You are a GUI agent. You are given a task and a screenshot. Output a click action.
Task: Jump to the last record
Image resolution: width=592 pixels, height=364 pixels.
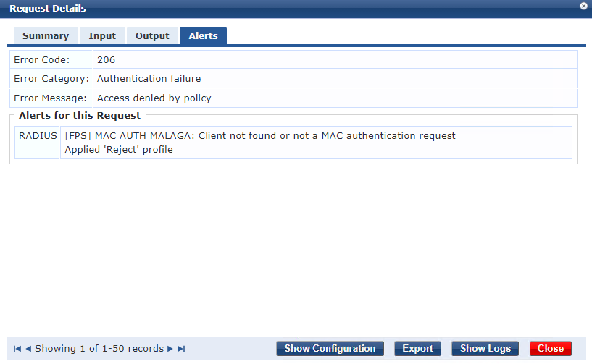(181, 349)
